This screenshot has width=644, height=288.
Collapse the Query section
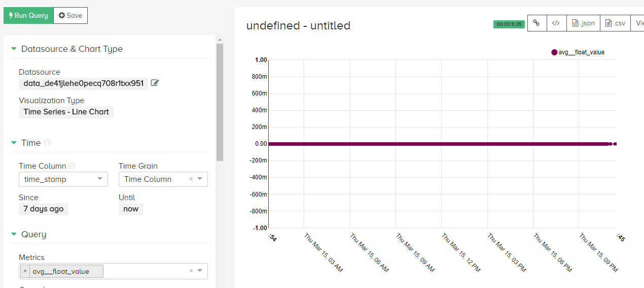(14, 234)
